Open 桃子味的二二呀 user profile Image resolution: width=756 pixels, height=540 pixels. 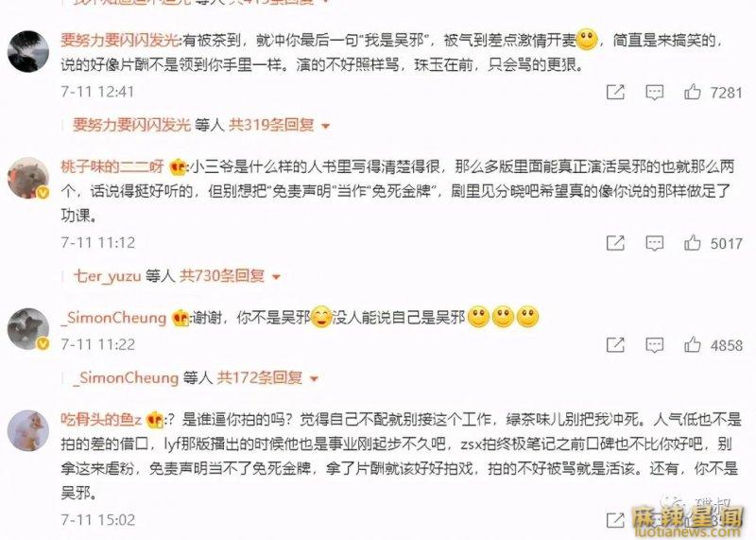pyautogui.click(x=112, y=166)
